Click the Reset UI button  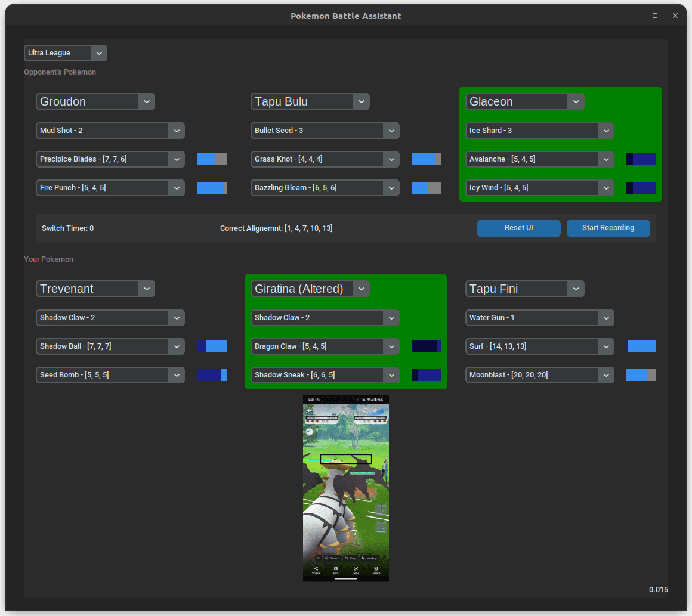[x=518, y=228]
